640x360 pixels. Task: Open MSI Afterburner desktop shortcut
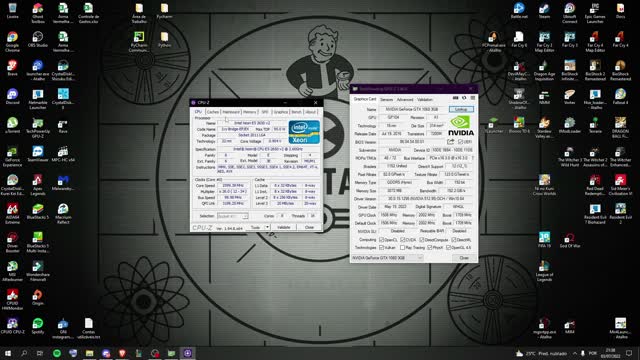tap(12, 271)
